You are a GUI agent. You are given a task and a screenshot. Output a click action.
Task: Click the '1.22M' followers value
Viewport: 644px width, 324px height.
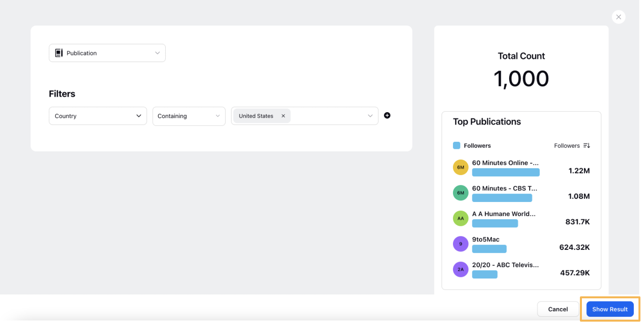[579, 171]
